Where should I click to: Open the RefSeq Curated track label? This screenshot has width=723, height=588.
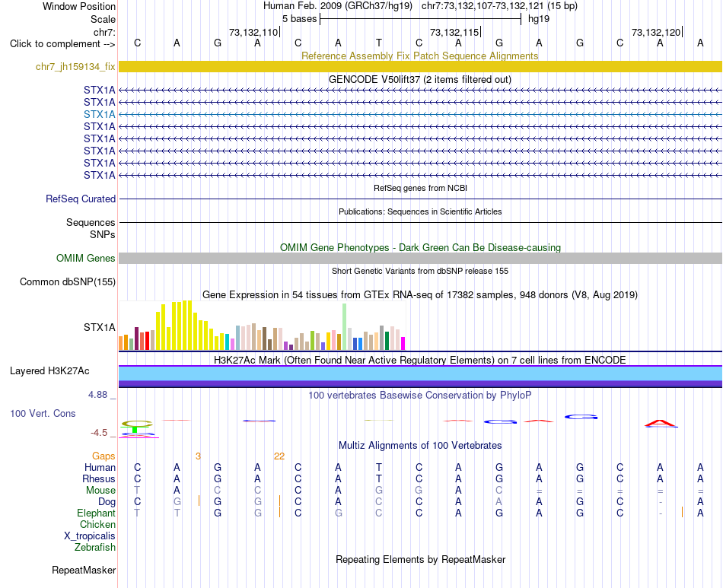coord(80,199)
